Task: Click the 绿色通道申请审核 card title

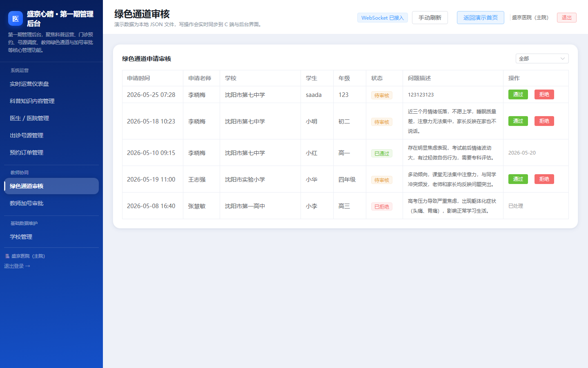Action: click(x=147, y=59)
